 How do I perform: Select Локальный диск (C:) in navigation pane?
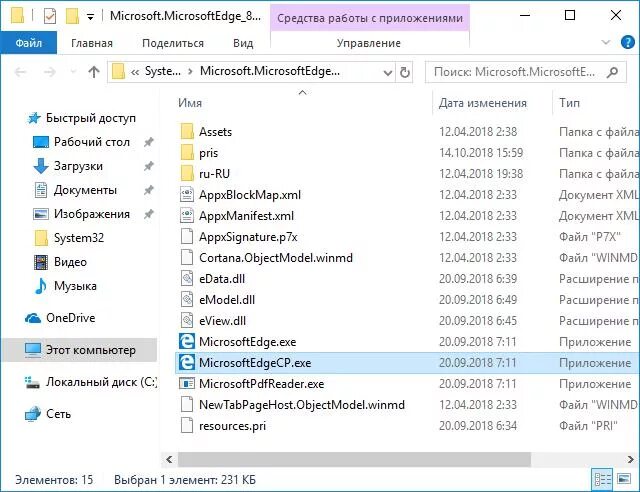point(101,382)
